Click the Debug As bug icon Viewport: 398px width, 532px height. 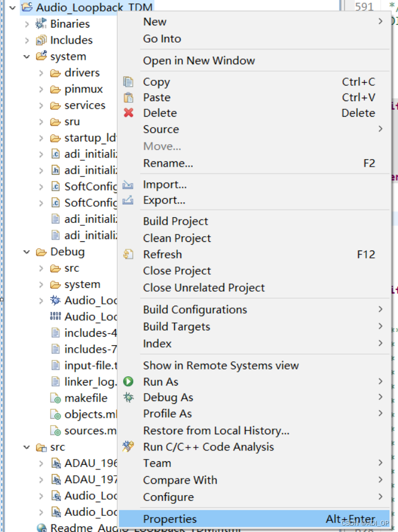click(128, 398)
